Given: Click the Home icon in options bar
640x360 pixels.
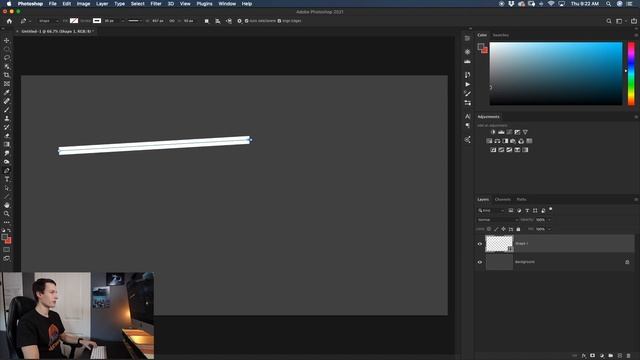Looking at the screenshot, I should pos(9,21).
